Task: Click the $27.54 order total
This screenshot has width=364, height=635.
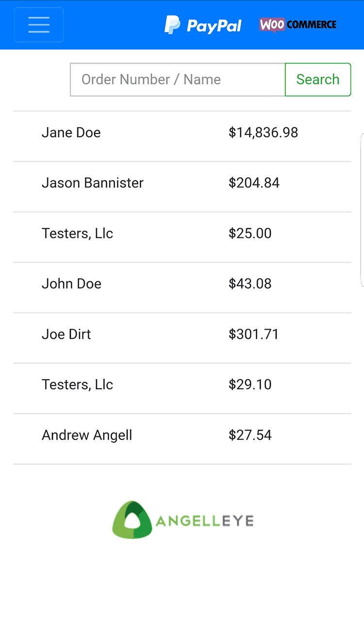Action: (250, 435)
